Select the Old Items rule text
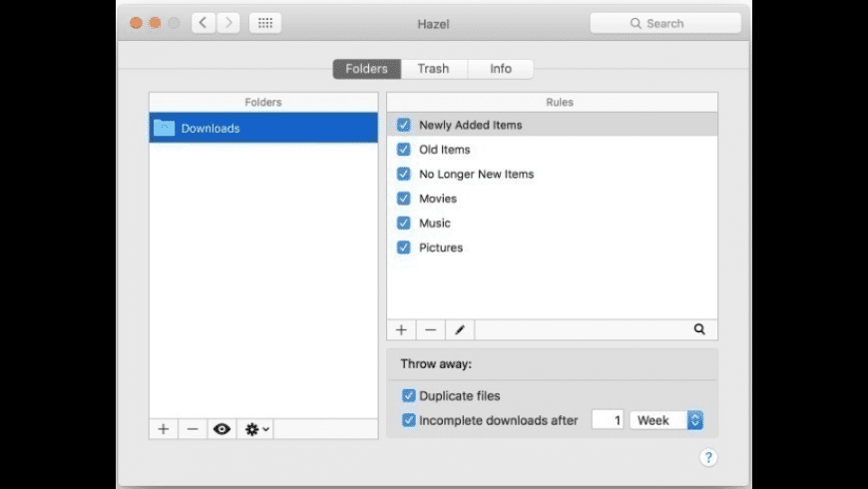The image size is (868, 489). tap(445, 150)
